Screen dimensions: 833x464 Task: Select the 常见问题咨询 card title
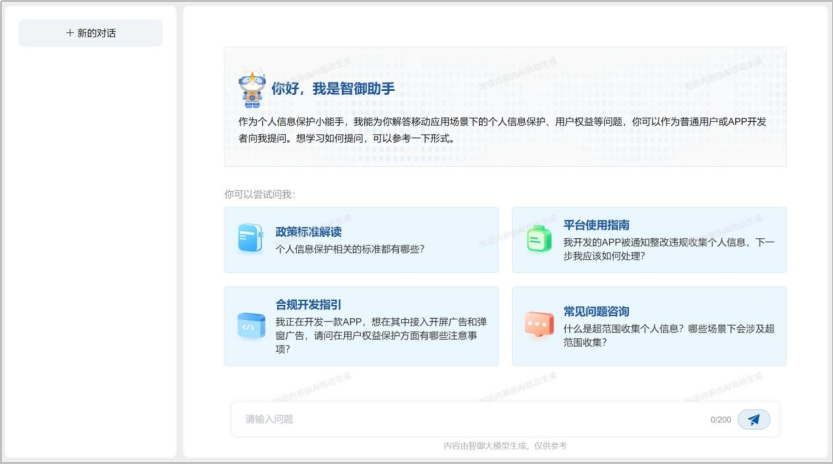point(596,311)
